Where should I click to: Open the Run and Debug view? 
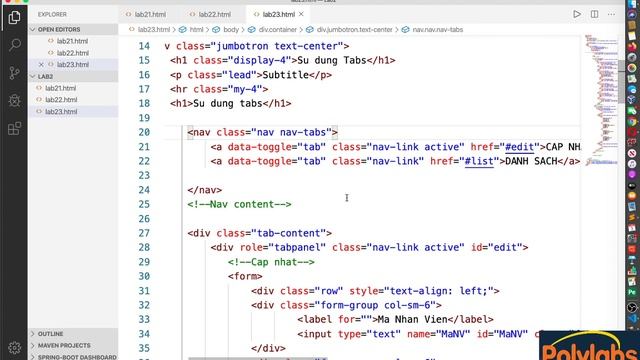click(14, 100)
